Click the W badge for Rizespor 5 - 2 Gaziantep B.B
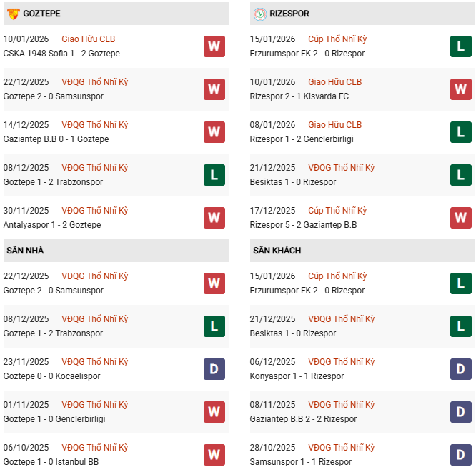Screen dimensions: 476x472 [x=461, y=218]
